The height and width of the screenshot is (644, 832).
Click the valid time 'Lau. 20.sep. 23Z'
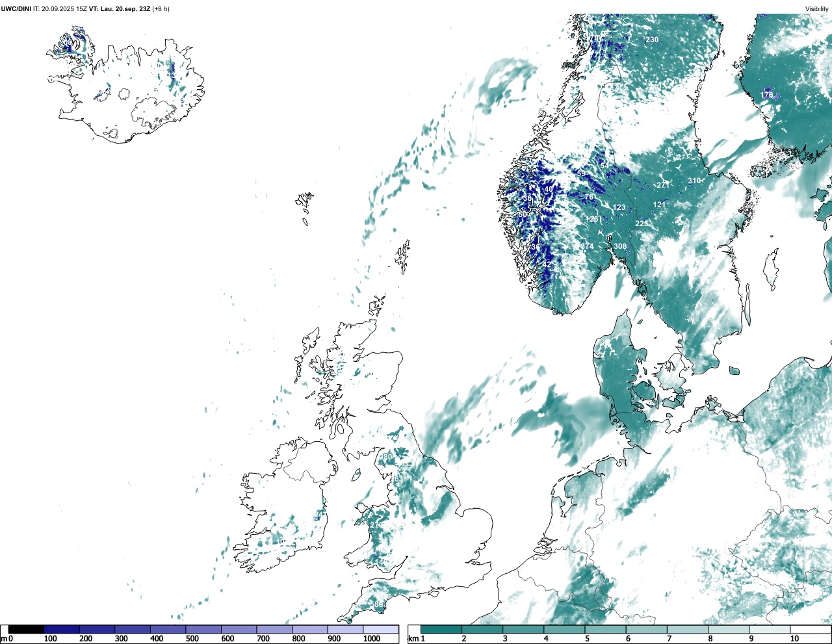pyautogui.click(x=125, y=9)
